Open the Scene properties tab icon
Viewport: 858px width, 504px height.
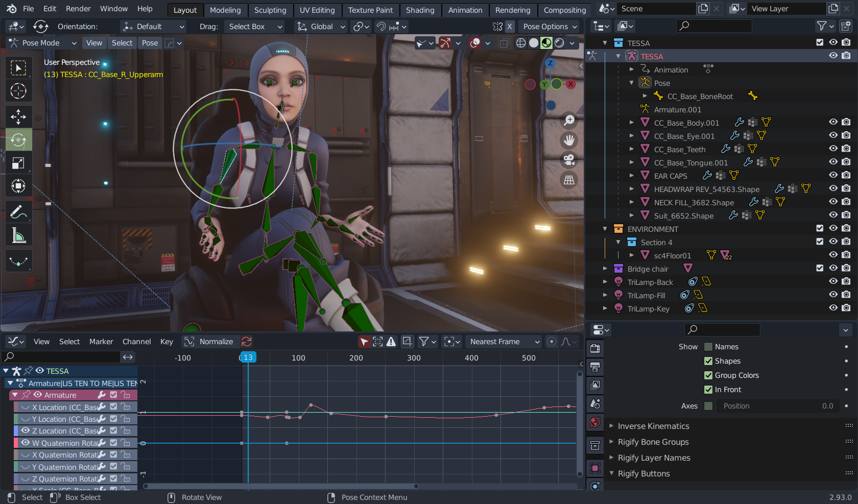click(595, 403)
